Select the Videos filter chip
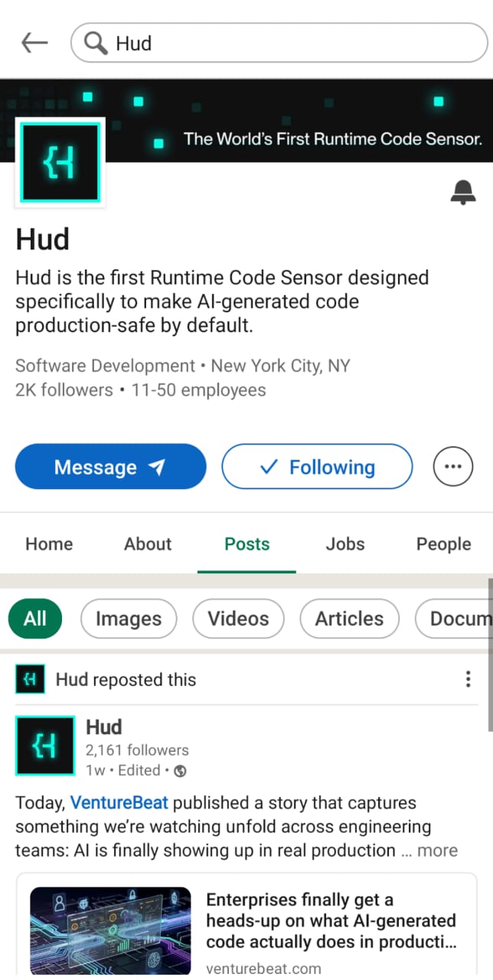Image resolution: width=493 pixels, height=980 pixels. click(238, 619)
